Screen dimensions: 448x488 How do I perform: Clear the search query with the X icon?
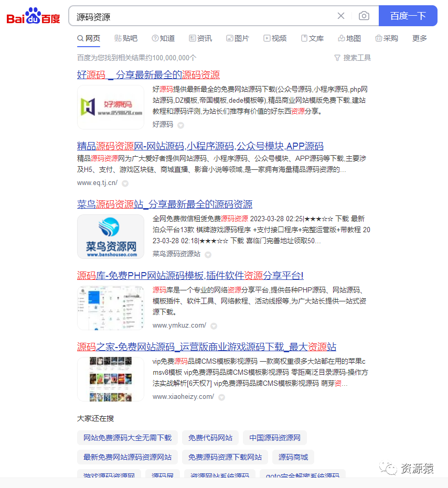(341, 16)
